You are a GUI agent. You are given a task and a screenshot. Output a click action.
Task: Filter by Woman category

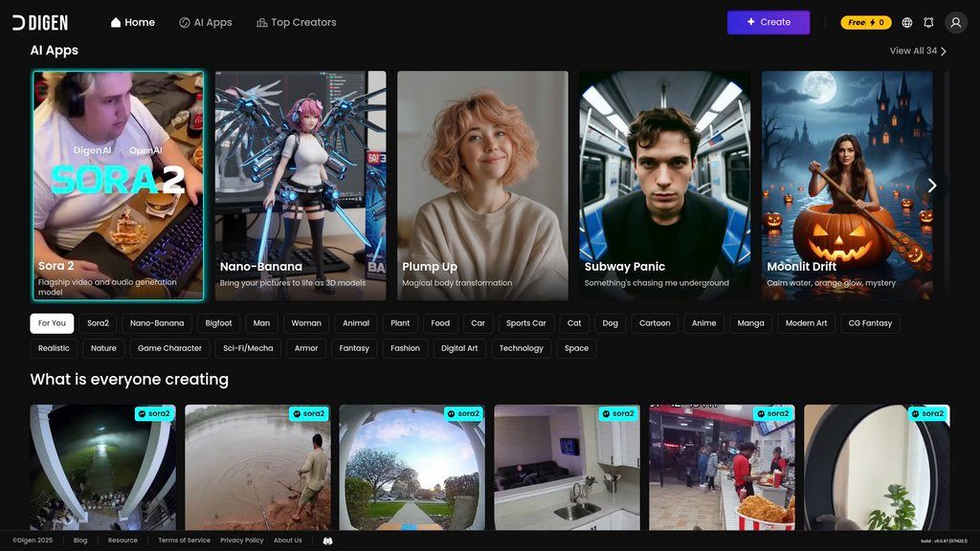[306, 323]
